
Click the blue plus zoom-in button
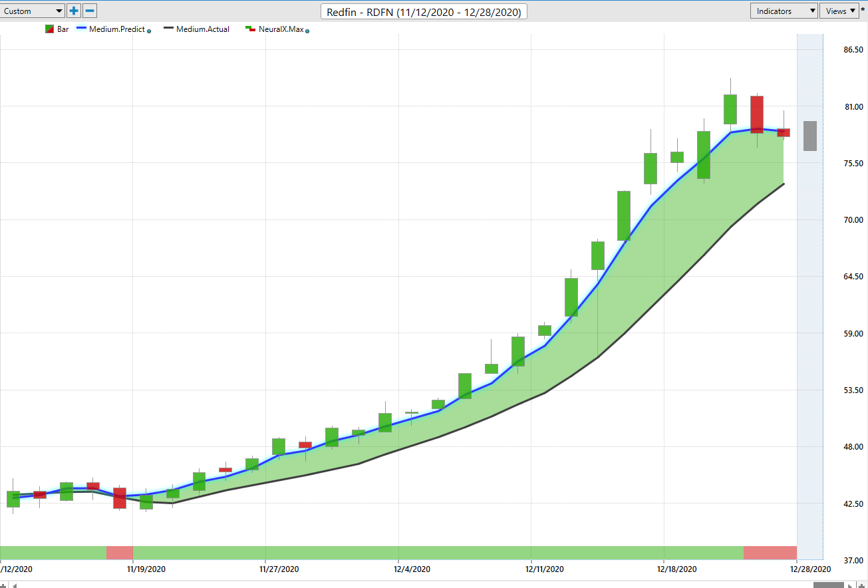pos(74,11)
